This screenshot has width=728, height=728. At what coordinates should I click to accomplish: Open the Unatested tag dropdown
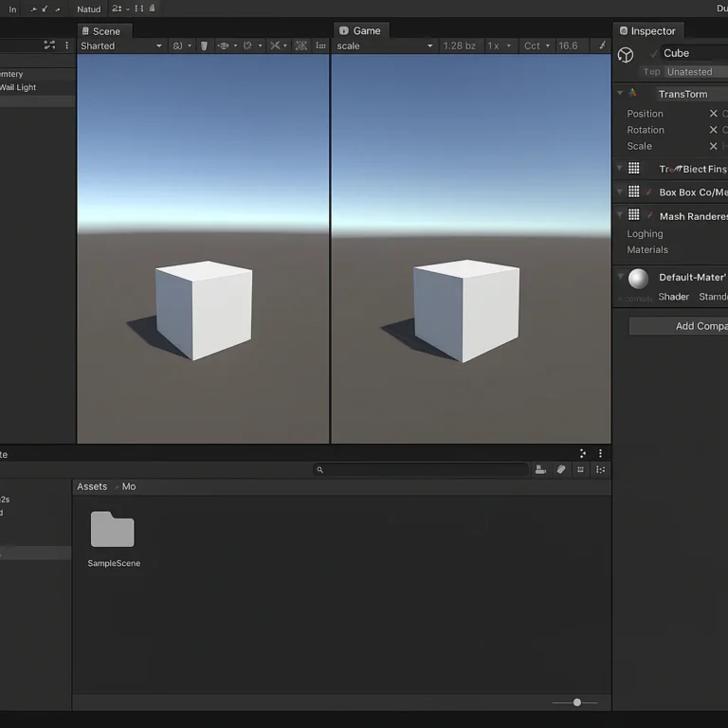click(697, 72)
